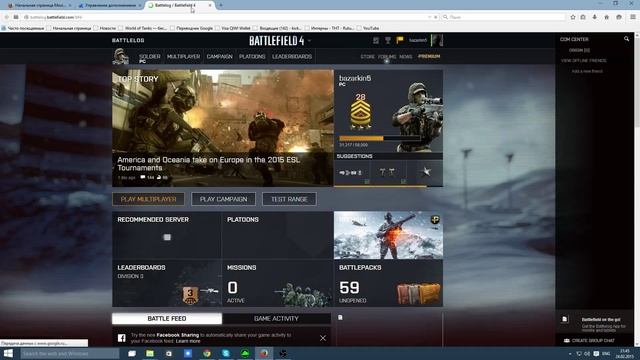Open the missions checklist icon in header
The image size is (640, 360).
pyautogui.click(x=376, y=40)
